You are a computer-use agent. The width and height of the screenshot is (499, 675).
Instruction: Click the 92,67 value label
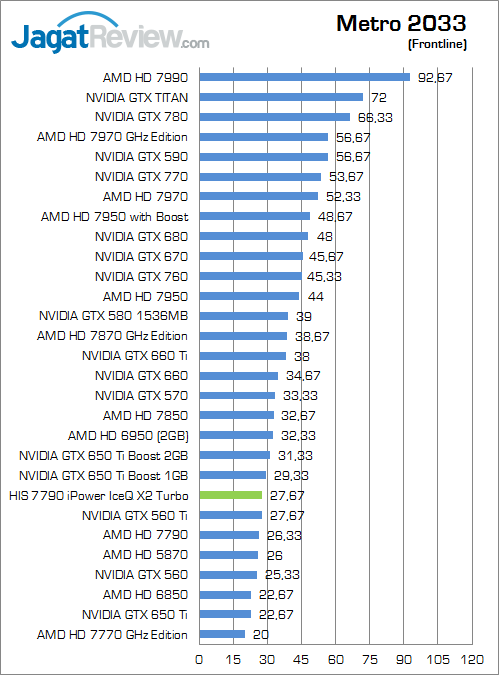point(435,77)
